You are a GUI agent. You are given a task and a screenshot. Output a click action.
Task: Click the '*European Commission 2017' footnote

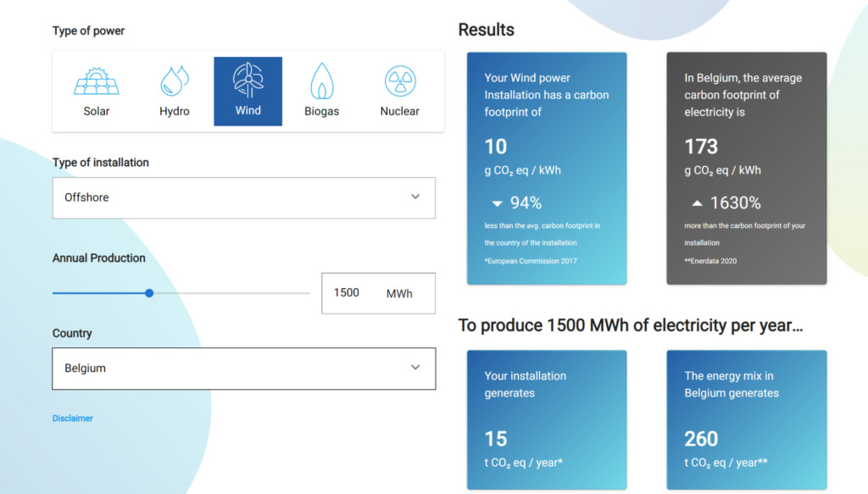coord(531,261)
